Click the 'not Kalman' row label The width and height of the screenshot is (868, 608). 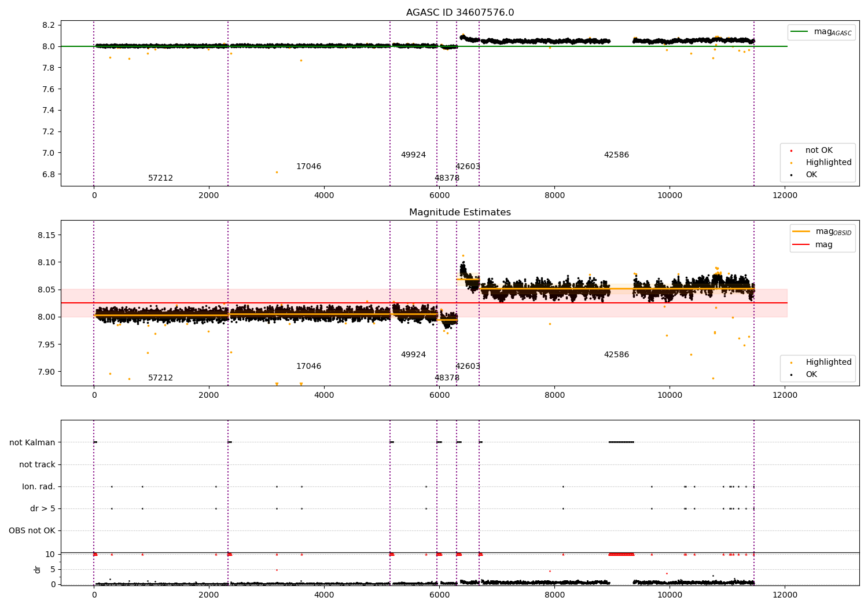(x=32, y=443)
